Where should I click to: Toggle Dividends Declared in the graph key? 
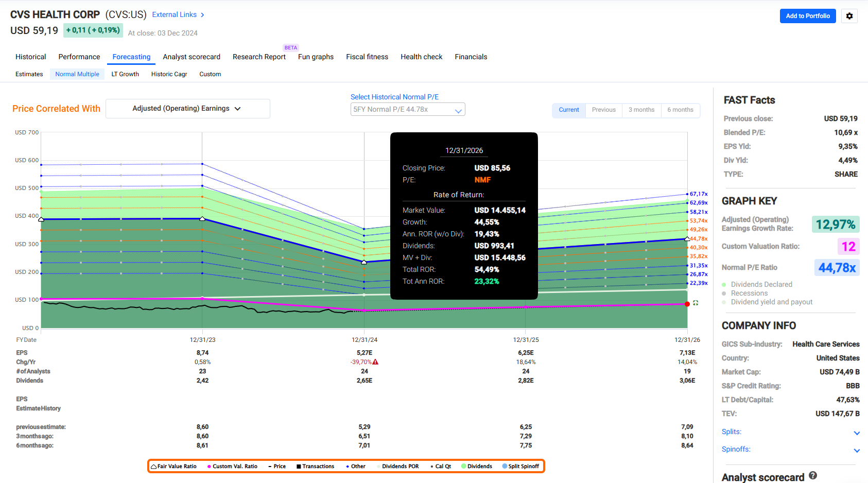(761, 284)
